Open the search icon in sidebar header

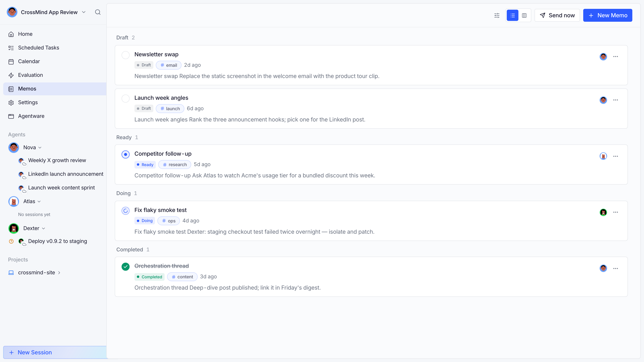(x=98, y=12)
